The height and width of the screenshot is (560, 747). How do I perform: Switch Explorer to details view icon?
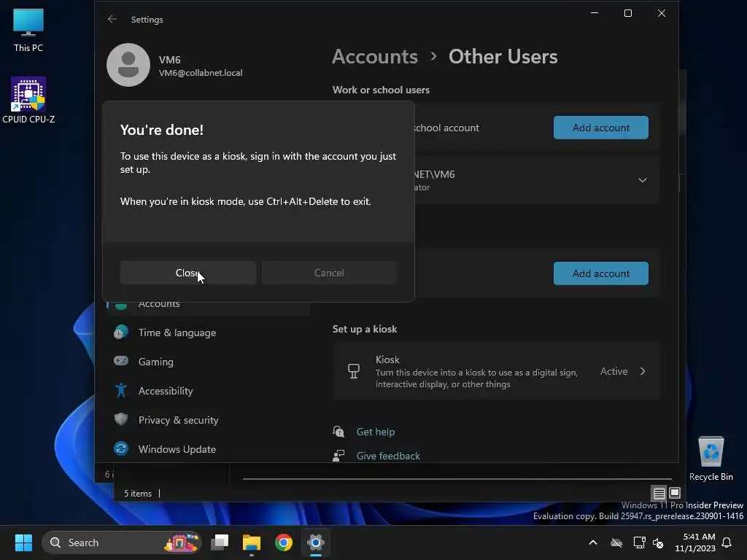(659, 494)
